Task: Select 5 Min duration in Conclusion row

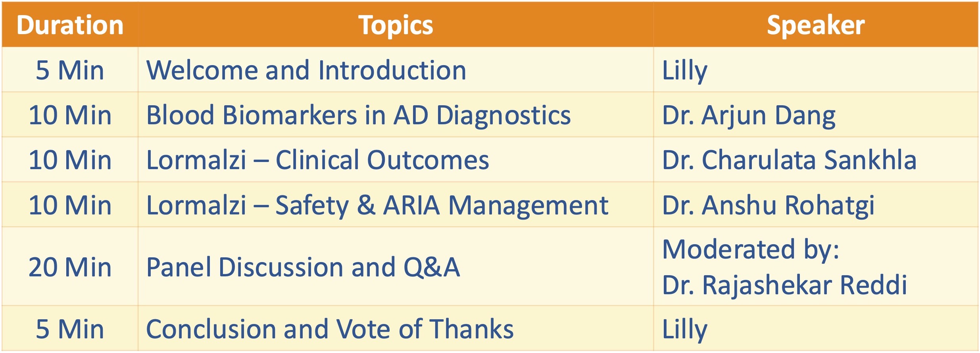Action: click(70, 328)
